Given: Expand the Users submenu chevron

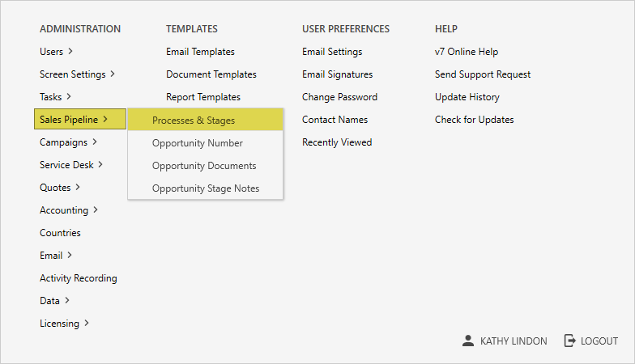Looking at the screenshot, I should pos(70,52).
